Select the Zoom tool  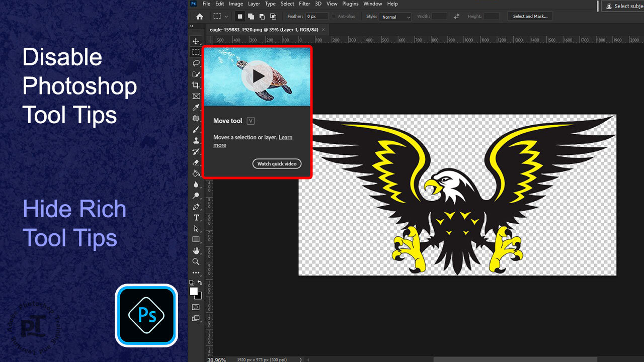(x=196, y=261)
